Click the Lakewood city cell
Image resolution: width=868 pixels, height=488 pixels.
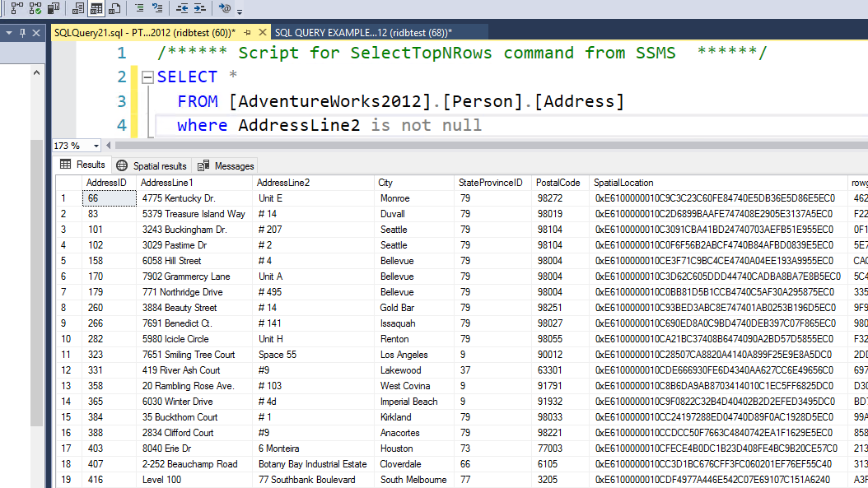coord(414,370)
